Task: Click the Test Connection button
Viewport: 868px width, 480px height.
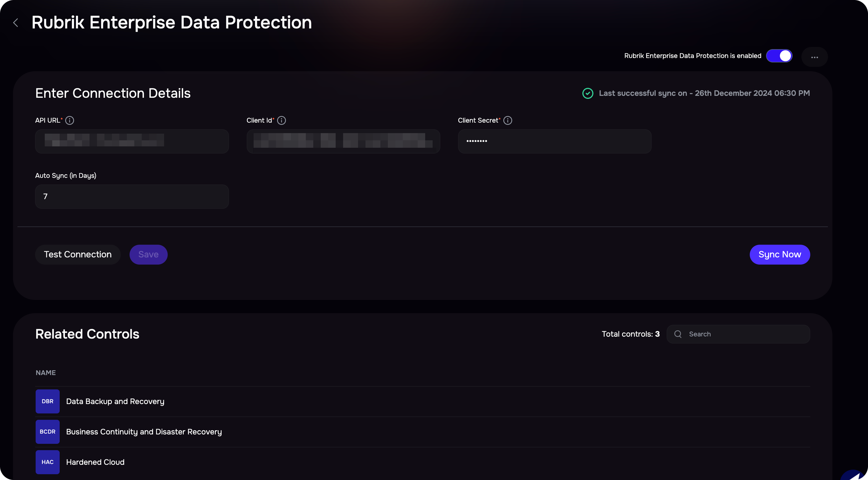Action: pos(78,254)
